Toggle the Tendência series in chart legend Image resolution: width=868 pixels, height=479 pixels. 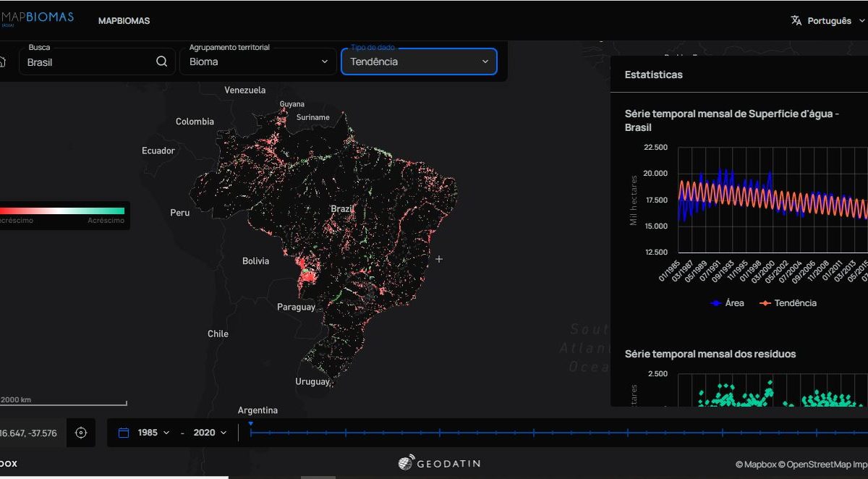click(788, 303)
